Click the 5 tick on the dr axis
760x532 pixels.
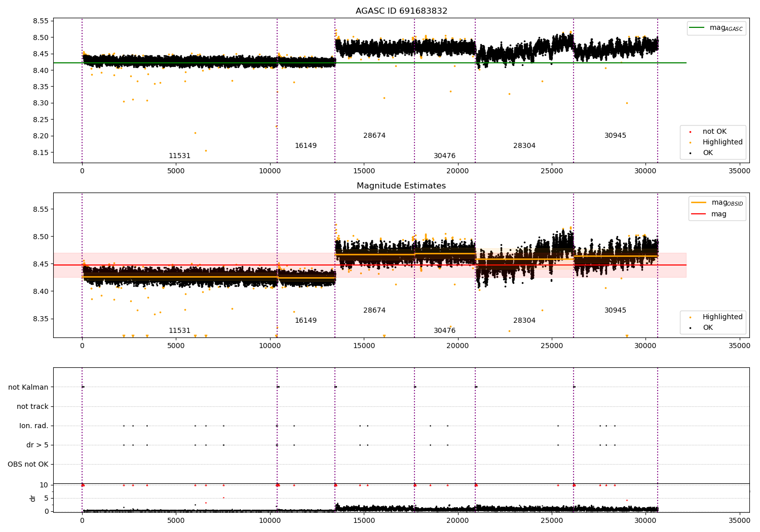[46, 498]
